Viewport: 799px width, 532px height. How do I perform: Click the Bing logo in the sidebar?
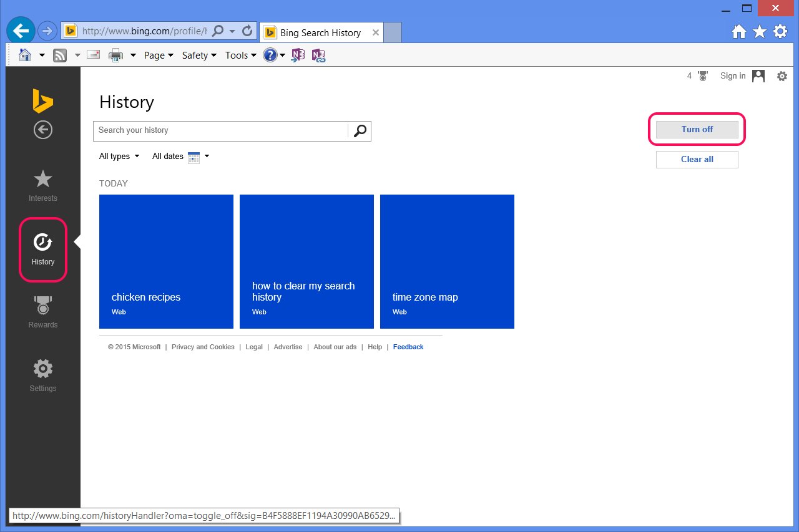42,101
